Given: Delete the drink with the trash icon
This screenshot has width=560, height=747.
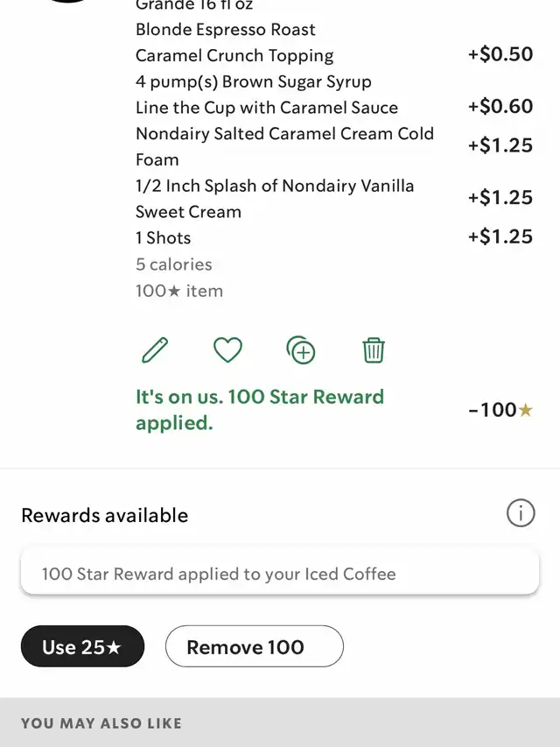Looking at the screenshot, I should pos(374,350).
